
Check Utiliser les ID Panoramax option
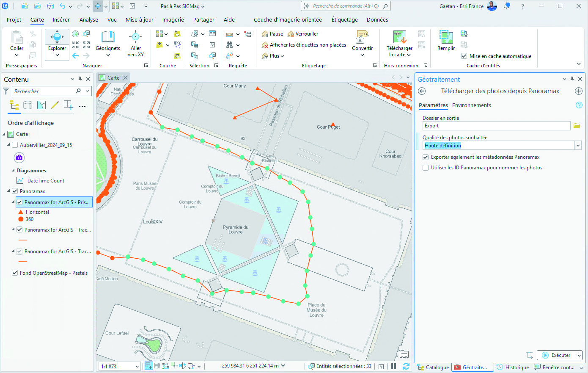426,168
